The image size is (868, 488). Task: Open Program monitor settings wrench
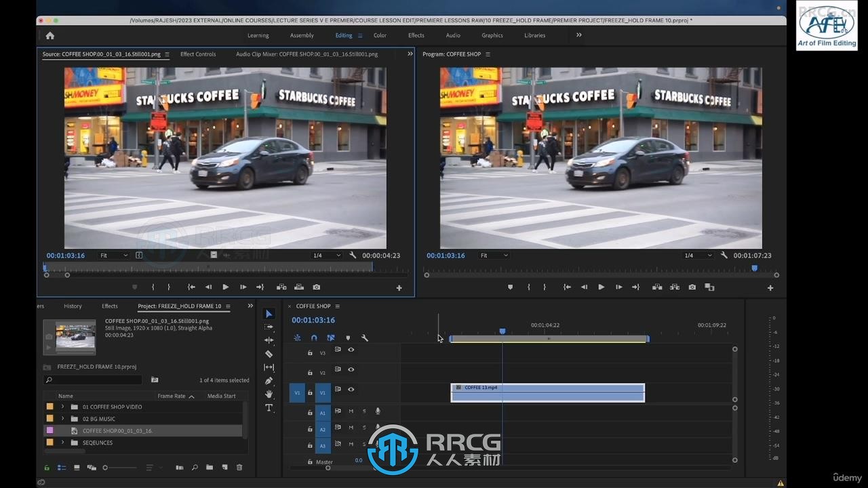724,256
